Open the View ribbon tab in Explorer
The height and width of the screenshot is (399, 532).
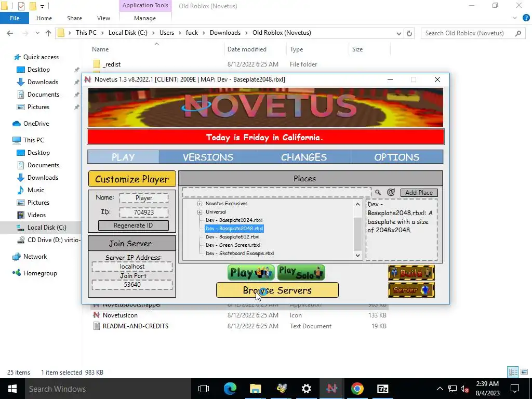[x=103, y=18]
